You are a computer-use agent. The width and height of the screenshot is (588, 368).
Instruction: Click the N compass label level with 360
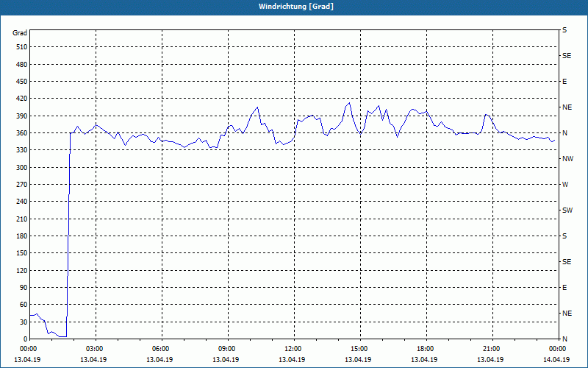(x=564, y=133)
